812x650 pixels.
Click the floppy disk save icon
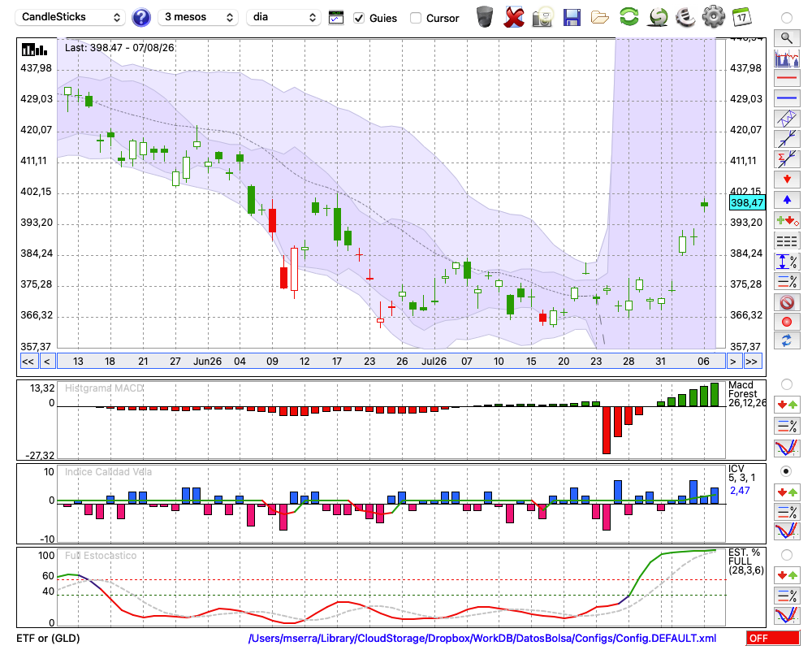[572, 18]
